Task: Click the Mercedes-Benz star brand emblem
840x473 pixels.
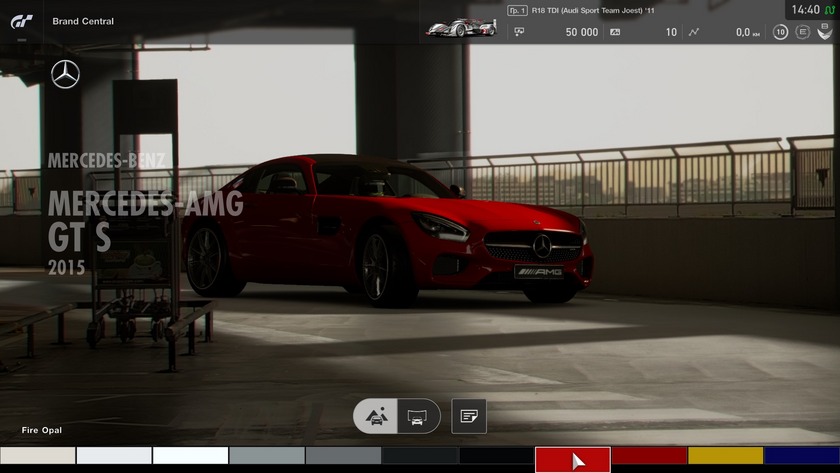Action: coord(65,74)
